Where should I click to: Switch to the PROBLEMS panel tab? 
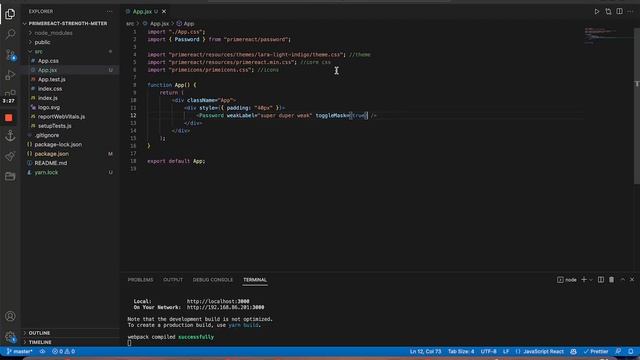tap(140, 280)
